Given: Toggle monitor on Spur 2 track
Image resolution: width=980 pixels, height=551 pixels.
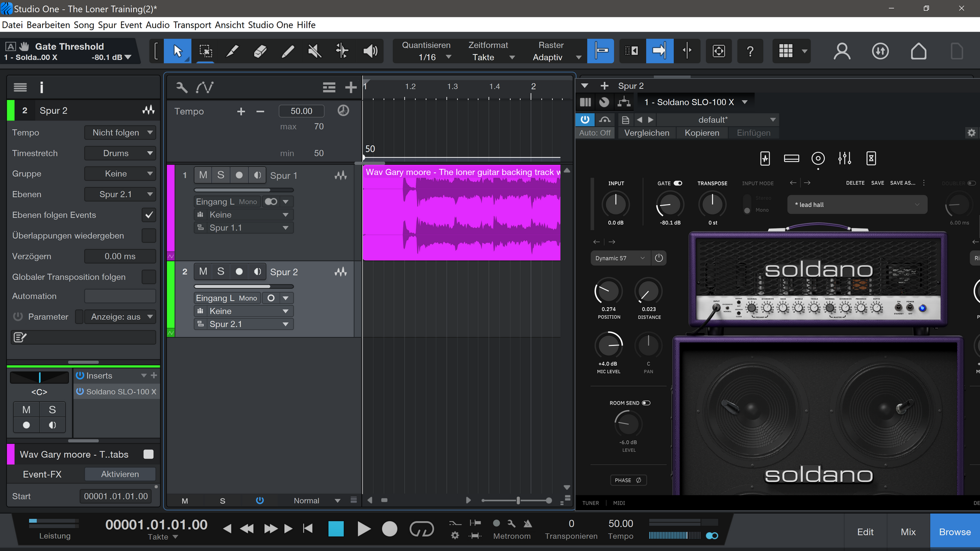Looking at the screenshot, I should click(x=257, y=271).
